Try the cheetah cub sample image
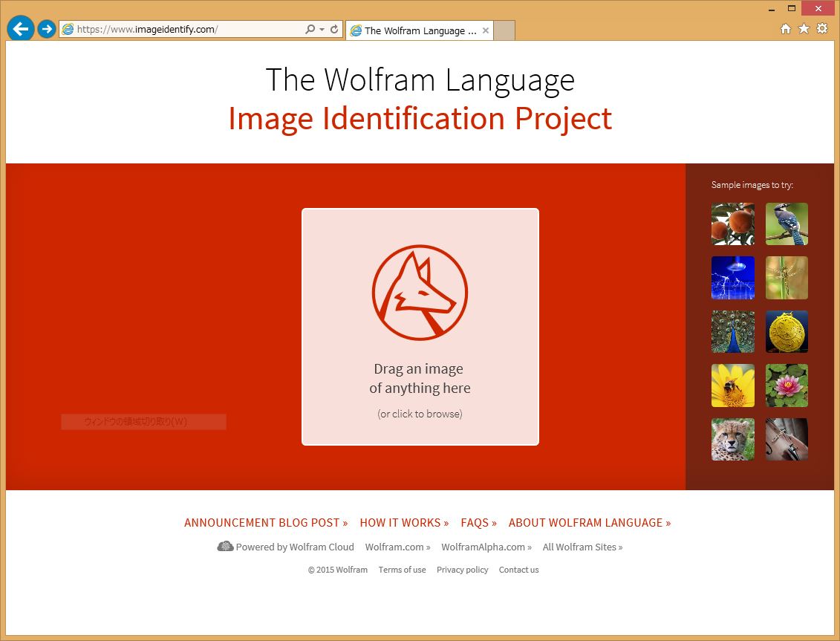This screenshot has width=840, height=641. 733,440
